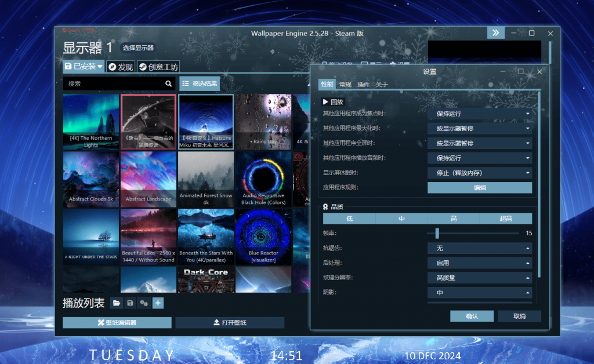This screenshot has height=364, width=594.
Task: Open playlist settings gears icon
Action: pyautogui.click(x=144, y=303)
